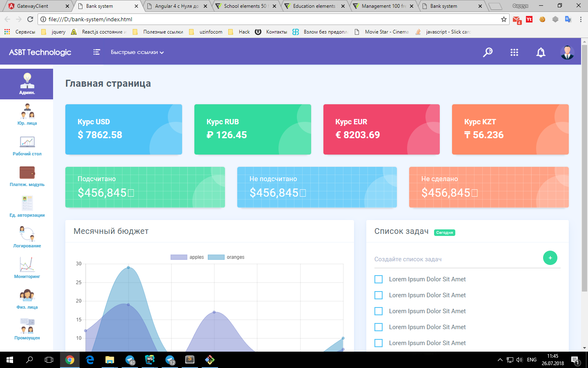Image resolution: width=588 pixels, height=368 pixels.
Task: Go to Физ. лица in sidebar
Action: point(27,298)
